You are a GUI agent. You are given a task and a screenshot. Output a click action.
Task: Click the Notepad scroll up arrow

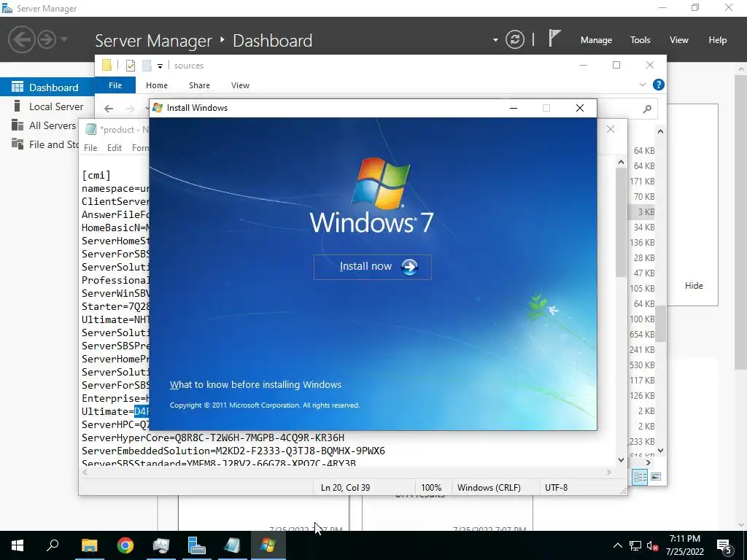622,163
